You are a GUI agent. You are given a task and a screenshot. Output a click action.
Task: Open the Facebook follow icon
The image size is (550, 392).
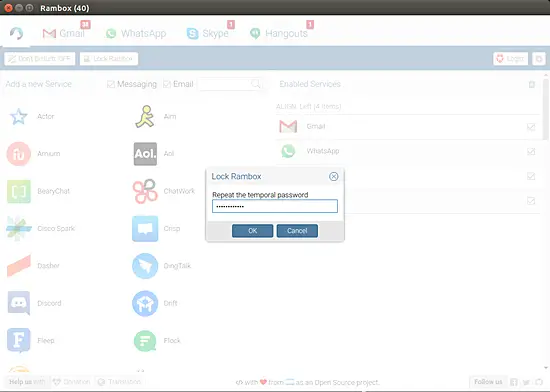[514, 382]
